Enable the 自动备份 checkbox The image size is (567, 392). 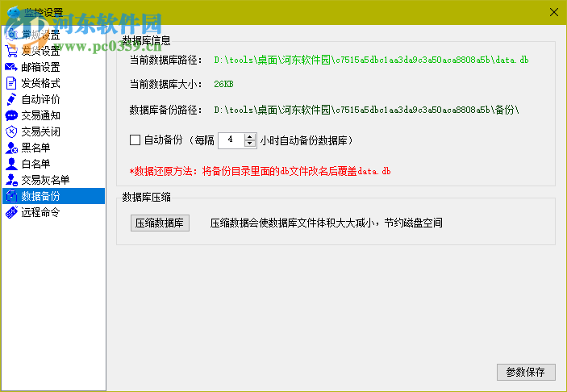pyautogui.click(x=135, y=140)
